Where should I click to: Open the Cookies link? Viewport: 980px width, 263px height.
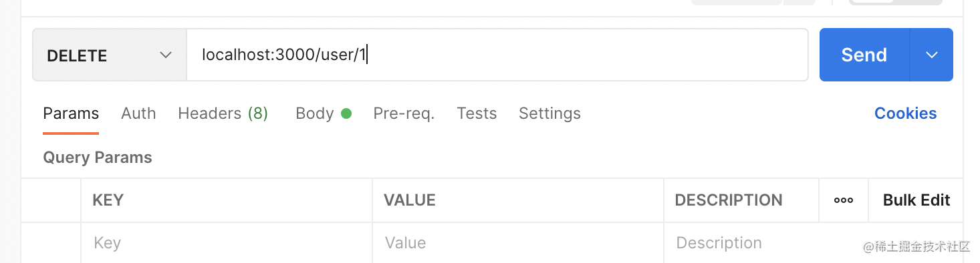tap(906, 113)
